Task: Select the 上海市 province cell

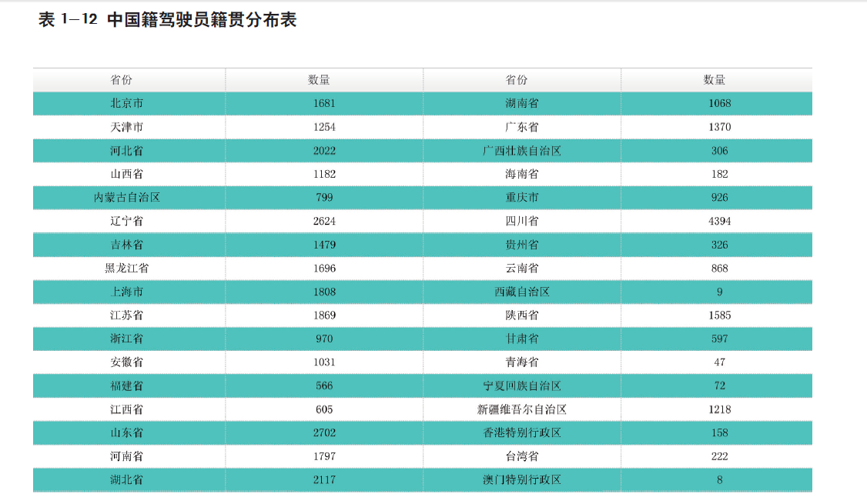Action: [x=127, y=292]
